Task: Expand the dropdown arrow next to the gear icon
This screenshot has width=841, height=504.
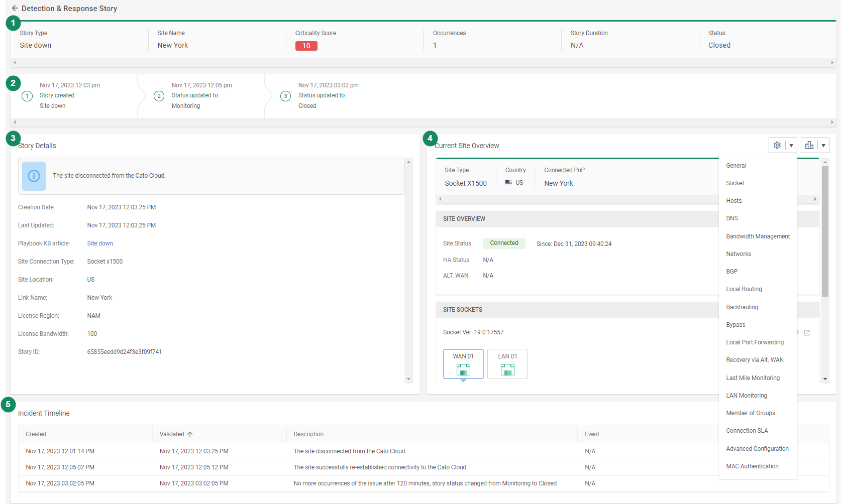Action: 791,146
